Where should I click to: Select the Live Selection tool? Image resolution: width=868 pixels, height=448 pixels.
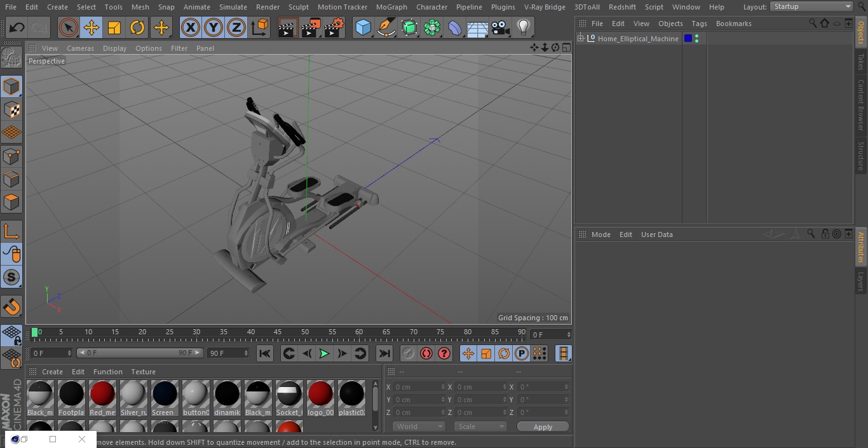point(68,27)
